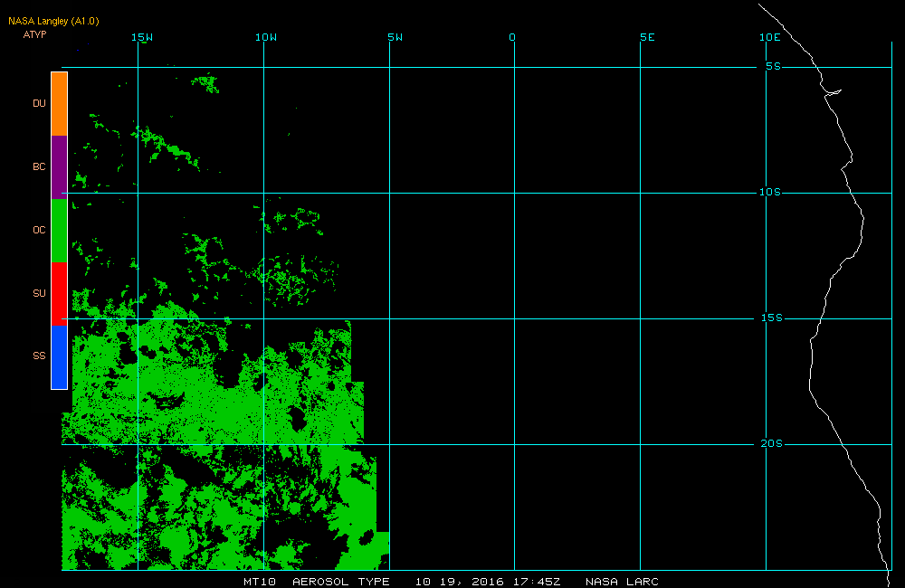
Task: Click the 10E longitude label
Action: [770, 37]
